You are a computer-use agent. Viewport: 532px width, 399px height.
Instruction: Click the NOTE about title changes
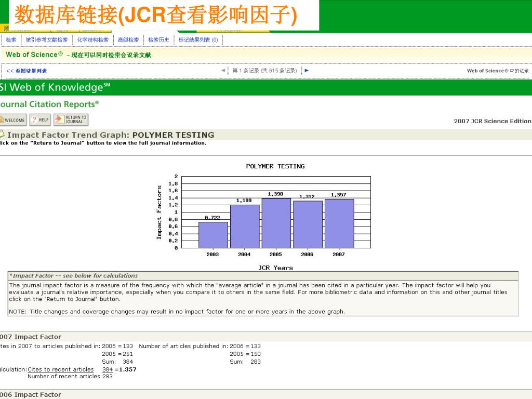(x=177, y=312)
